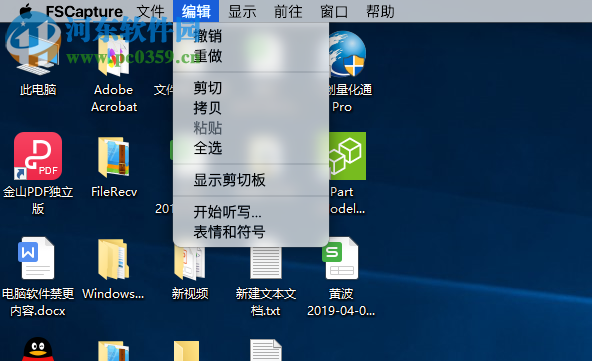Open the FSCapture application menu
The height and width of the screenshot is (361, 592).
pos(84,11)
